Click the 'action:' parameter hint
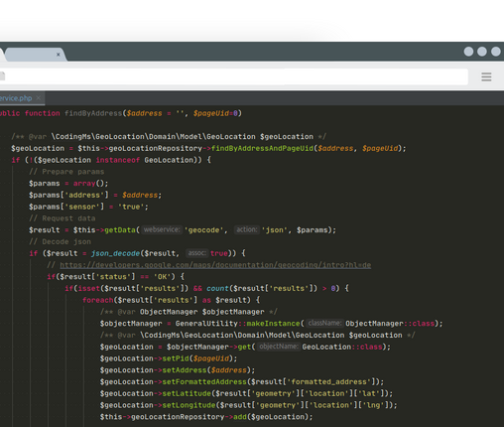 coord(247,229)
